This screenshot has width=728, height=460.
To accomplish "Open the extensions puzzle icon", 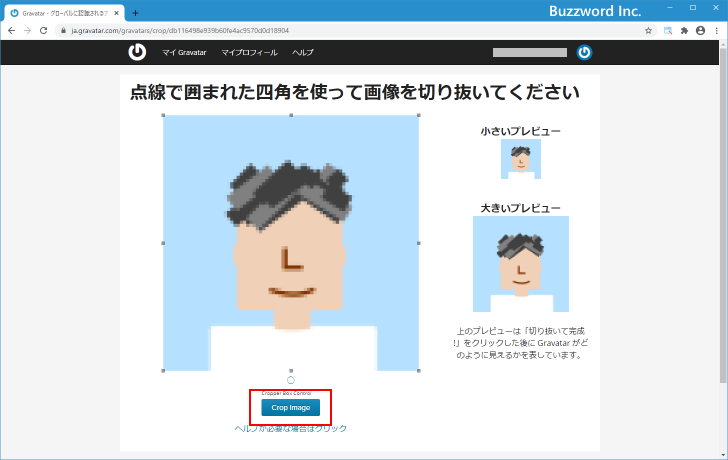I will click(x=684, y=31).
